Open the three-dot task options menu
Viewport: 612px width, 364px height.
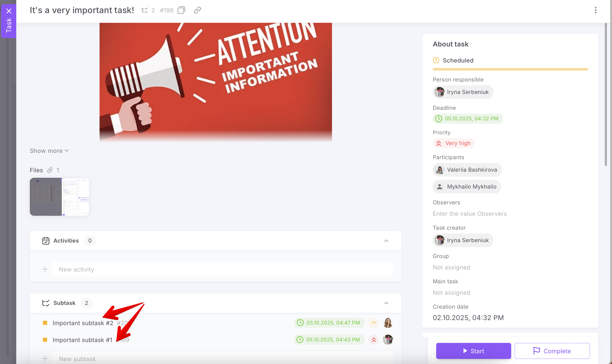pos(595,10)
